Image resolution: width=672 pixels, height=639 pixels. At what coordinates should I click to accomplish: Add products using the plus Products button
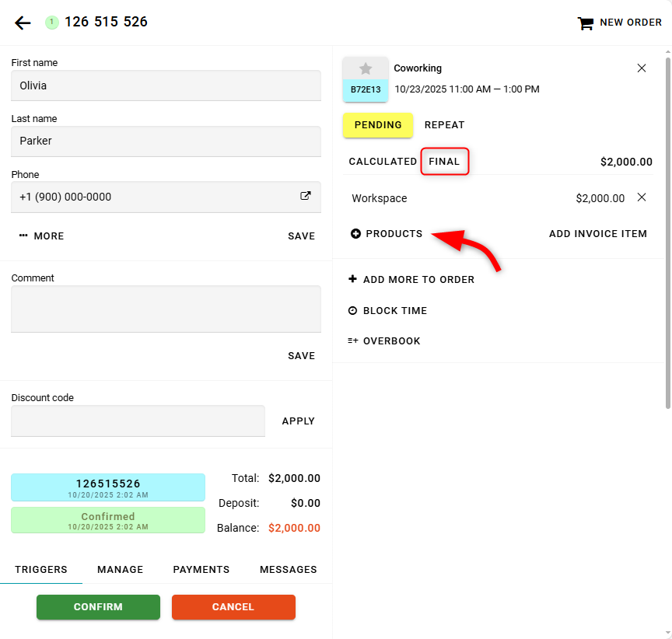387,233
